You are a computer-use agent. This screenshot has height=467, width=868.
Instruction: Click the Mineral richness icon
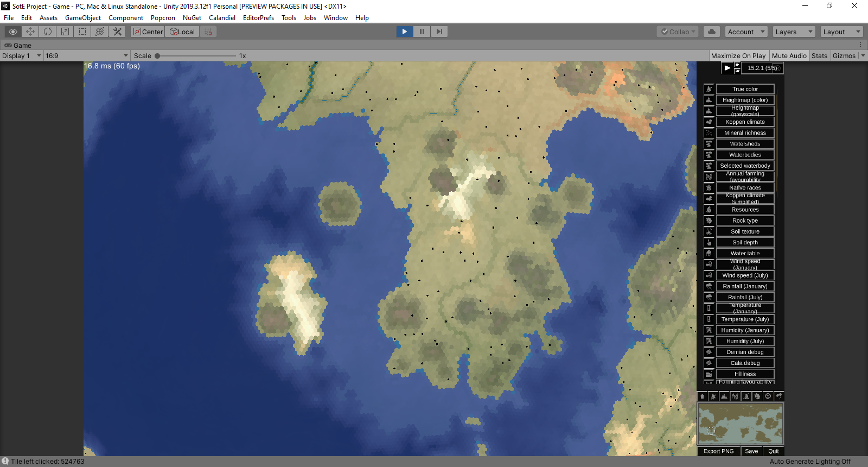[709, 132]
